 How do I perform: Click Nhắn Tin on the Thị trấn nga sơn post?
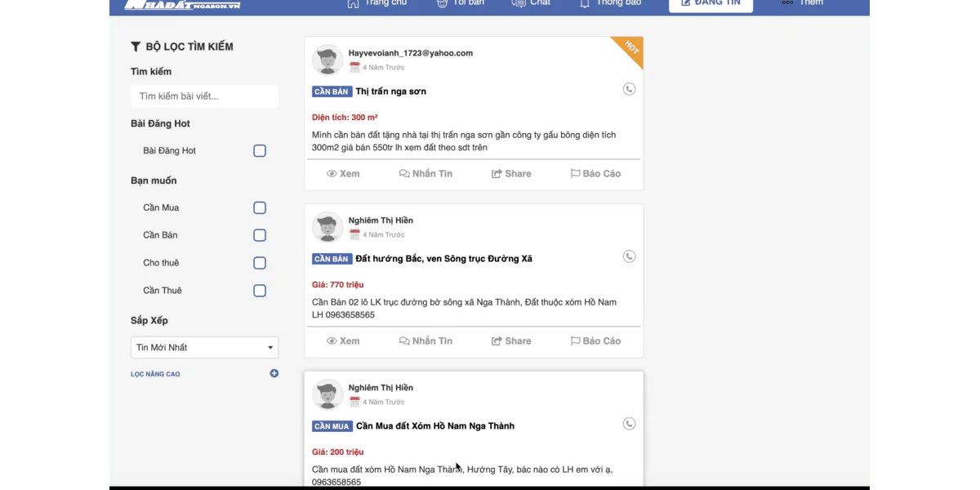pos(425,174)
